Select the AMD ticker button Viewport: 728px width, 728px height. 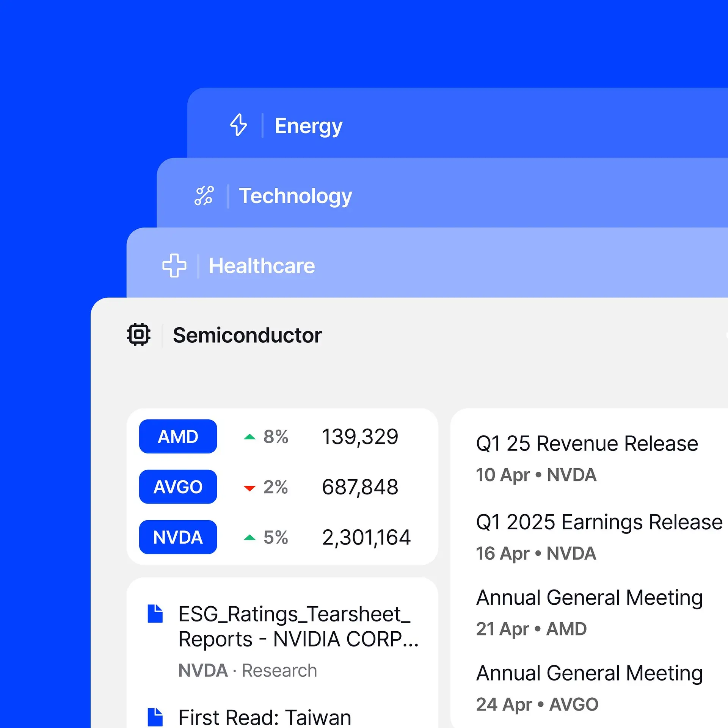[x=178, y=436]
